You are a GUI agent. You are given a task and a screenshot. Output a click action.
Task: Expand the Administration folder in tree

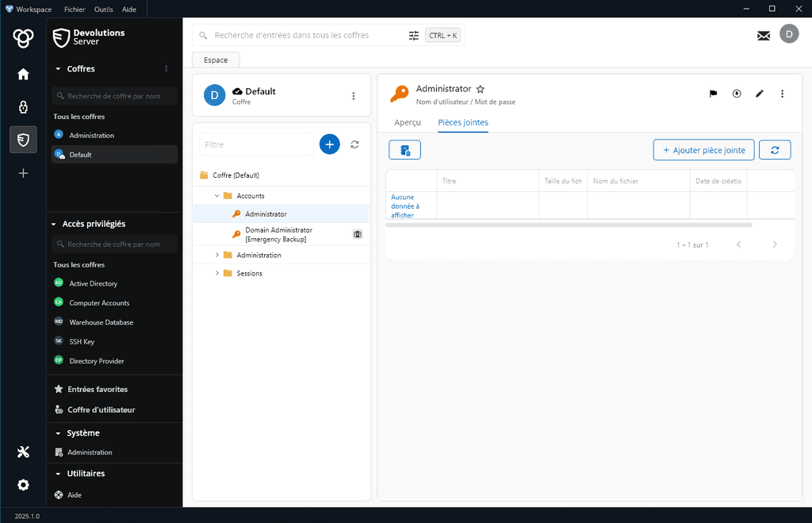(x=217, y=255)
